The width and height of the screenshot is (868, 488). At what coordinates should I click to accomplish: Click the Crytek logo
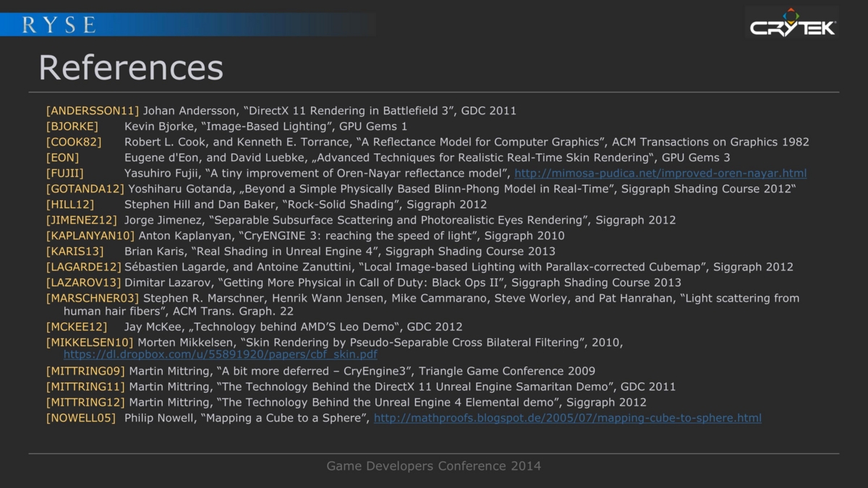792,22
